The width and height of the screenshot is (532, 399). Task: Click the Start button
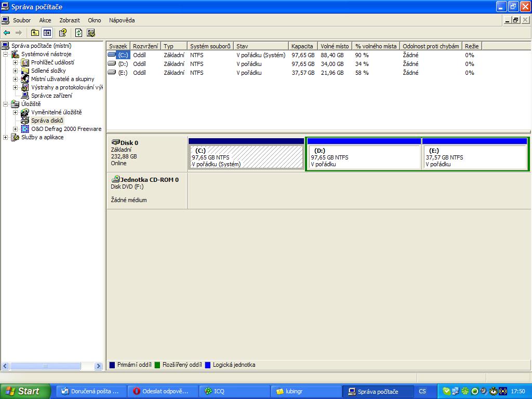[x=25, y=391]
